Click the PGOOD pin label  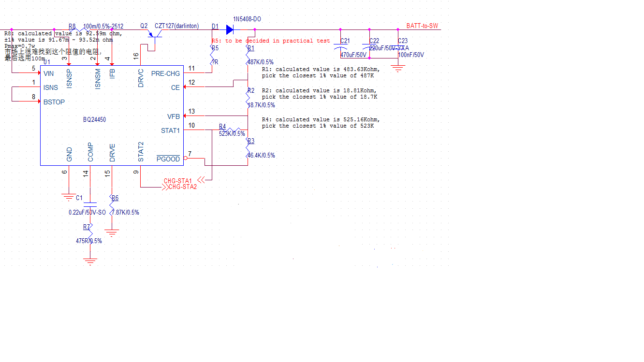point(168,159)
